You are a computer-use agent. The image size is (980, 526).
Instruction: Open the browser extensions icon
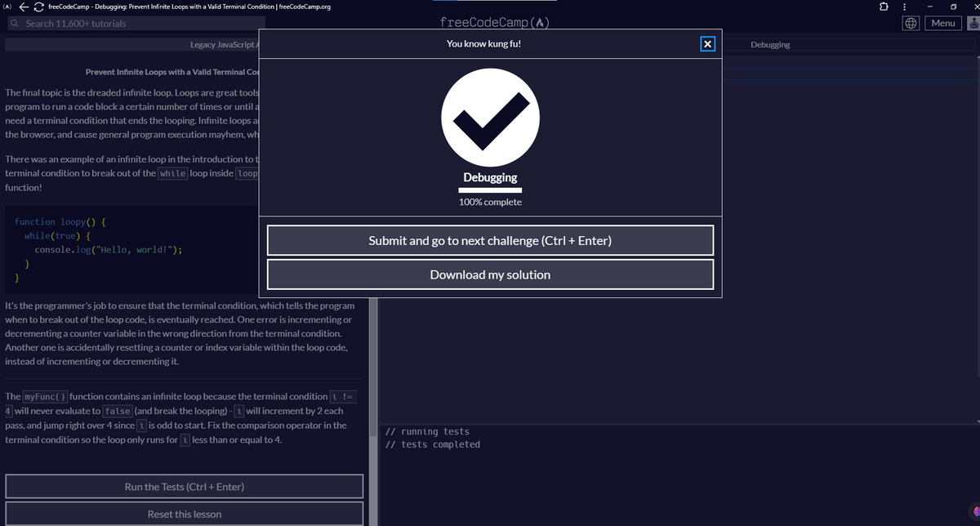pos(883,7)
